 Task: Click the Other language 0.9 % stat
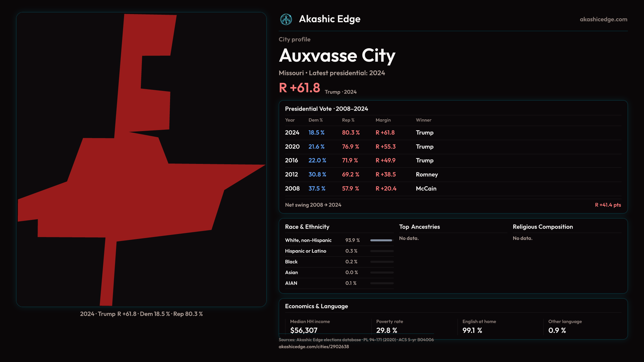pos(557,330)
